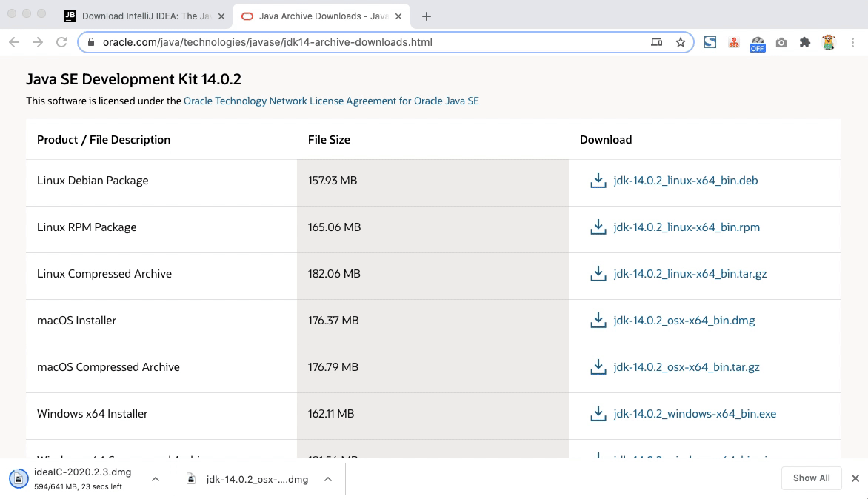
Task: Click the lock icon in the address bar
Action: coord(91,42)
